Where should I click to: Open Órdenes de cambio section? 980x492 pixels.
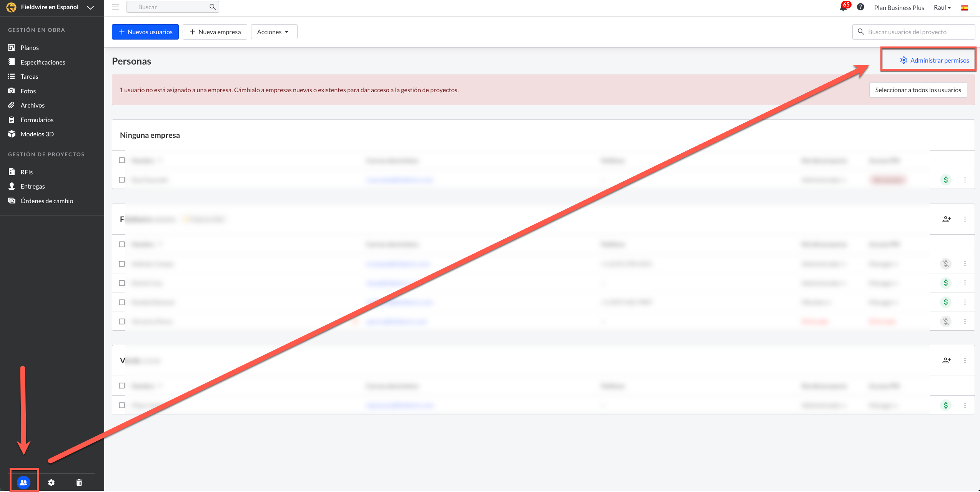click(x=47, y=201)
